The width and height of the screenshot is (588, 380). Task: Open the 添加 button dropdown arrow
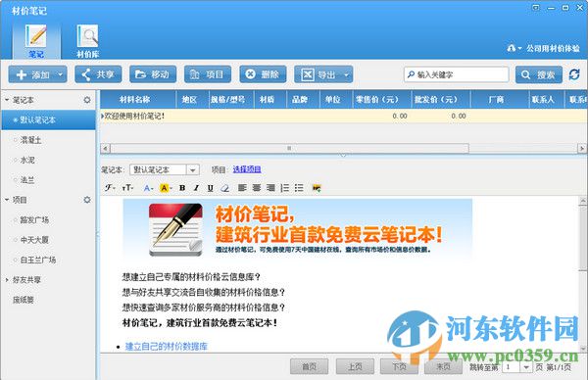[61, 74]
